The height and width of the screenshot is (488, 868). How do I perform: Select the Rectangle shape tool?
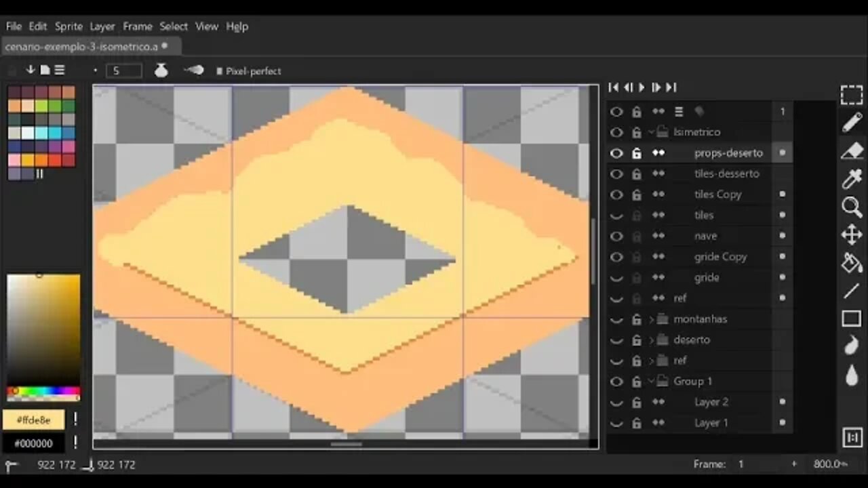pos(852,319)
